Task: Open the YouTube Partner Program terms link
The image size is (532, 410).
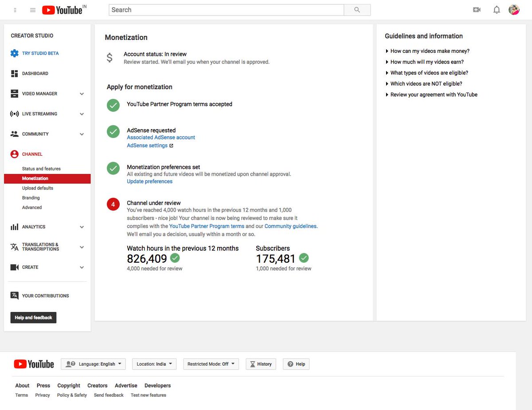Action: [207, 226]
